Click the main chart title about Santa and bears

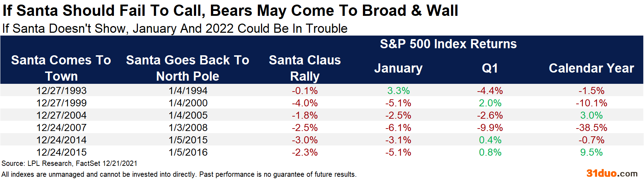230,11
